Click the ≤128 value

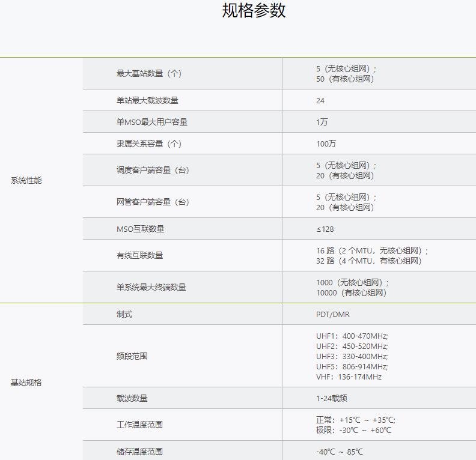pos(325,229)
